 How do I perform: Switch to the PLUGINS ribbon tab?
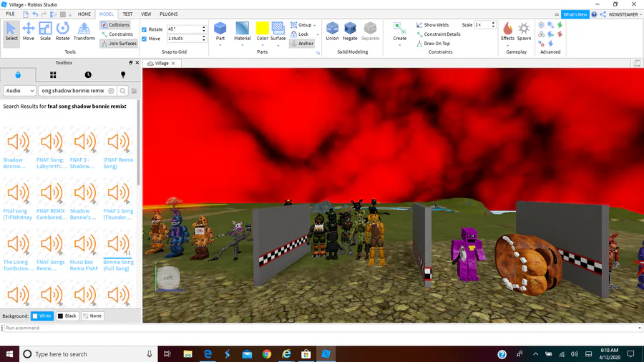point(169,14)
